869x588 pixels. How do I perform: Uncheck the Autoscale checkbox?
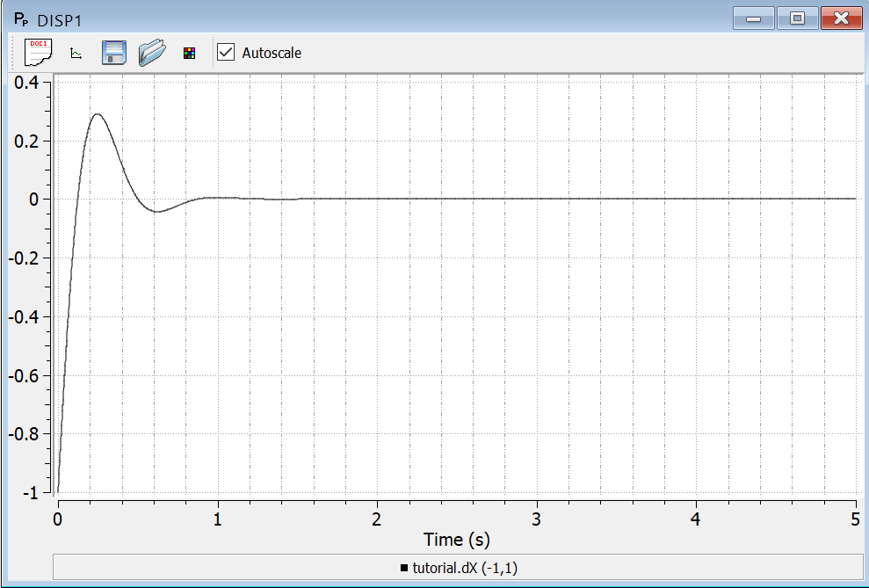pos(226,53)
